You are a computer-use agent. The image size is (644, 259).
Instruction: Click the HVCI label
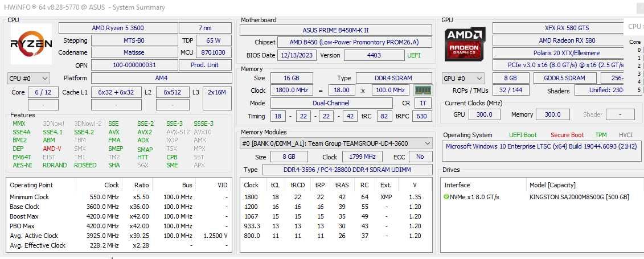tap(626, 135)
